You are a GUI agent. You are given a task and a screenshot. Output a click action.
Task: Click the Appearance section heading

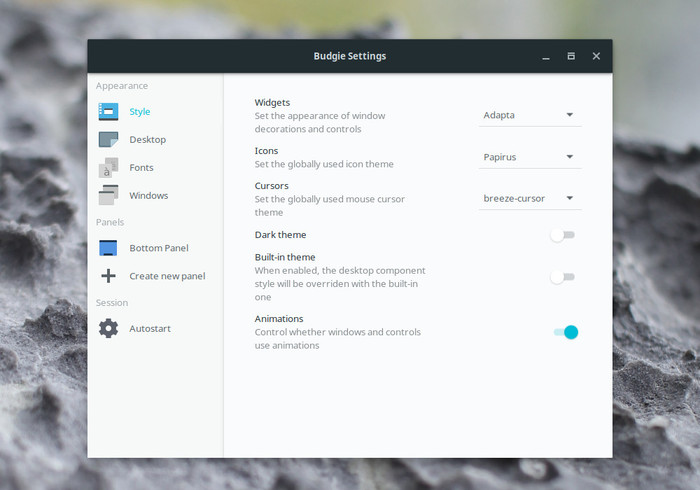click(x=122, y=86)
